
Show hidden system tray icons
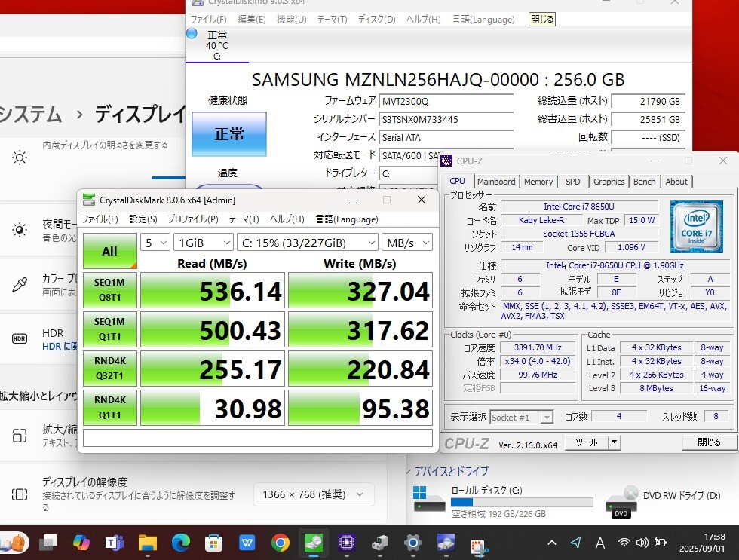click(552, 542)
